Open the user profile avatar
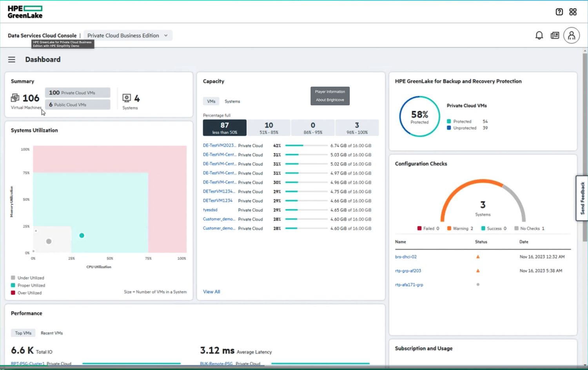 [572, 36]
